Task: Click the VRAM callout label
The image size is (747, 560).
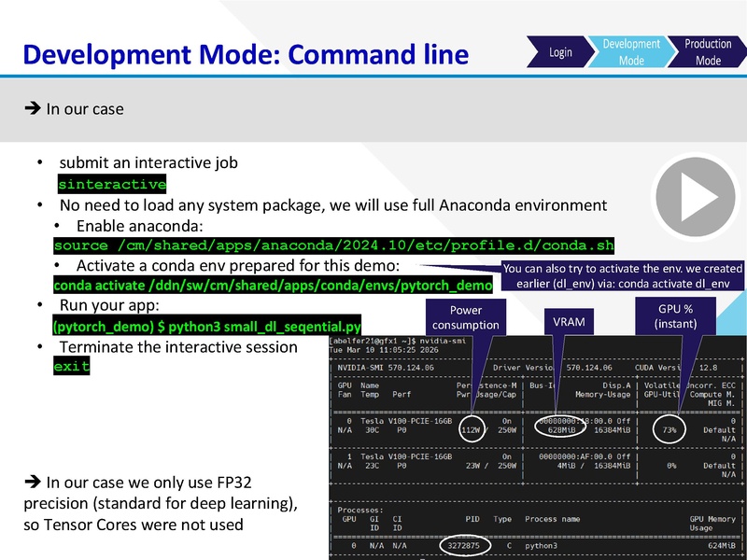Action: point(571,322)
